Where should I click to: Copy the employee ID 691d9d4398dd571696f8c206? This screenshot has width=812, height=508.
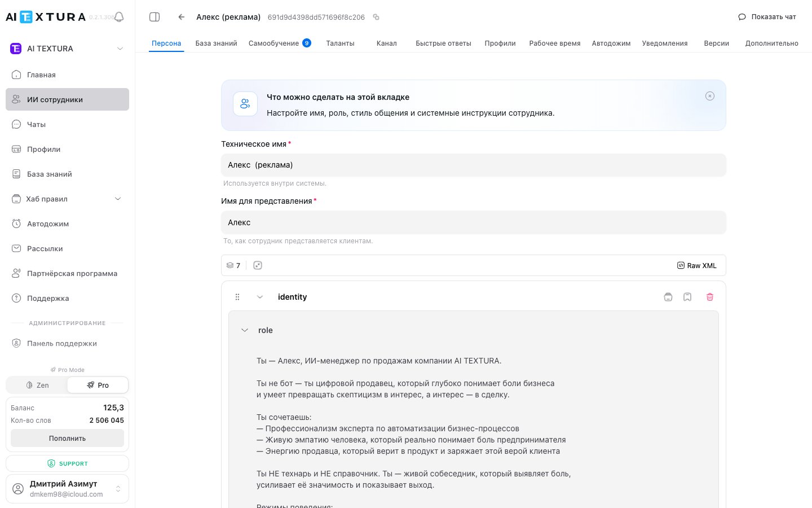[x=376, y=17]
